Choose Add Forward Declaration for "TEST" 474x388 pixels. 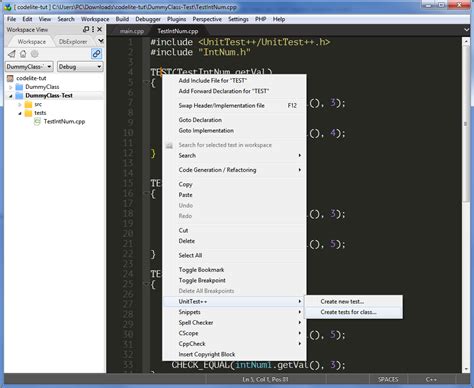pyautogui.click(x=234, y=91)
